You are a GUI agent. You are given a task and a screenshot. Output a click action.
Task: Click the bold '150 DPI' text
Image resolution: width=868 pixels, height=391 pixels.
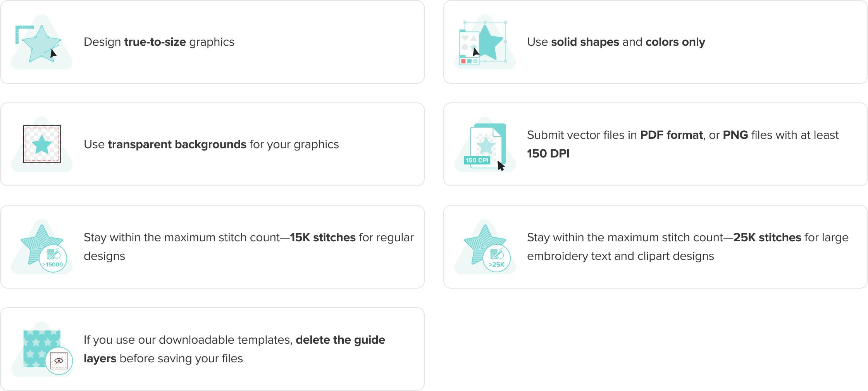point(548,154)
